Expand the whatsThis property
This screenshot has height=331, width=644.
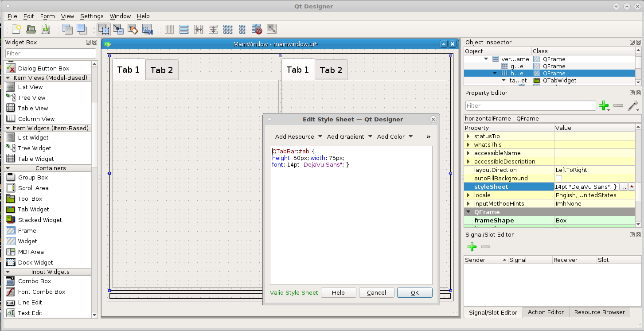tap(468, 144)
